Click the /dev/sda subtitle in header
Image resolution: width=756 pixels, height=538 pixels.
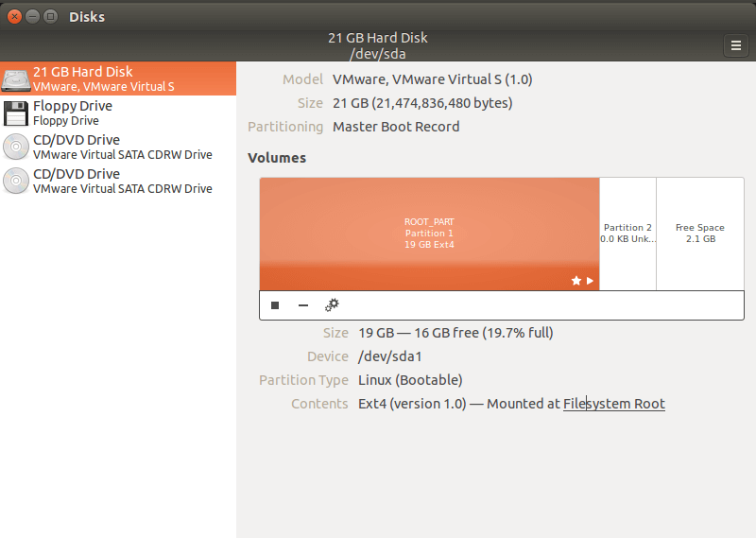click(378, 54)
